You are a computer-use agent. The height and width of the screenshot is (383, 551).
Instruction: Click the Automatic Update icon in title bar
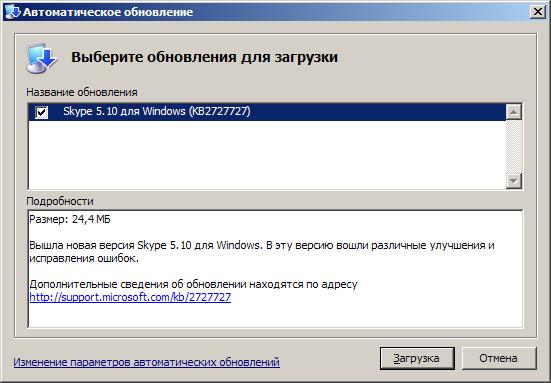(12, 12)
